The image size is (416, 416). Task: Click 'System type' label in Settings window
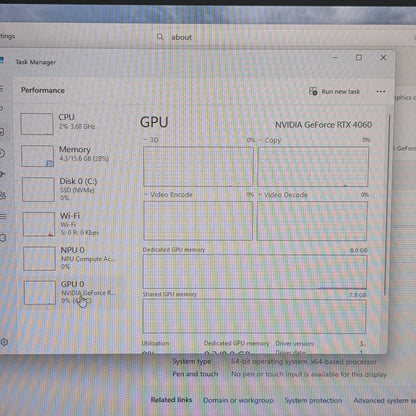coord(192,361)
